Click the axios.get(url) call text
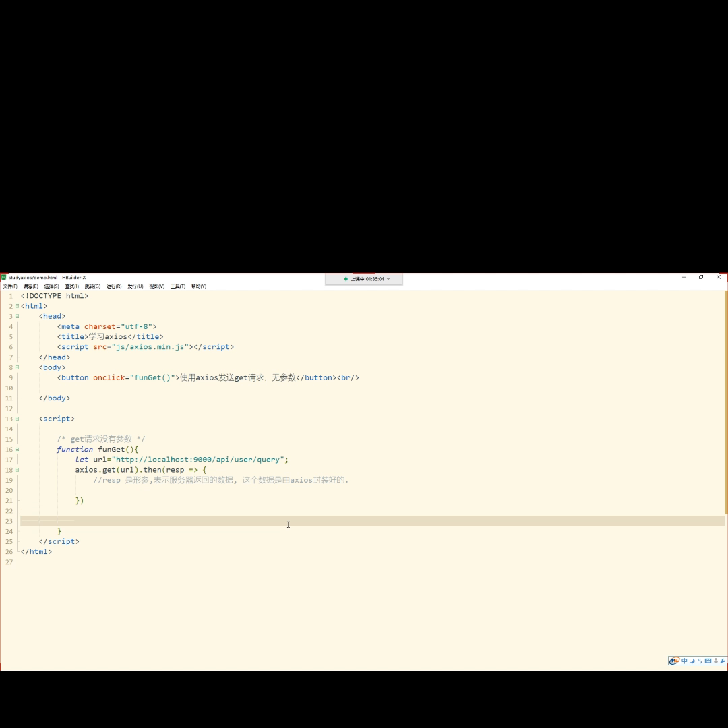Image resolution: width=728 pixels, height=728 pixels. click(107, 470)
